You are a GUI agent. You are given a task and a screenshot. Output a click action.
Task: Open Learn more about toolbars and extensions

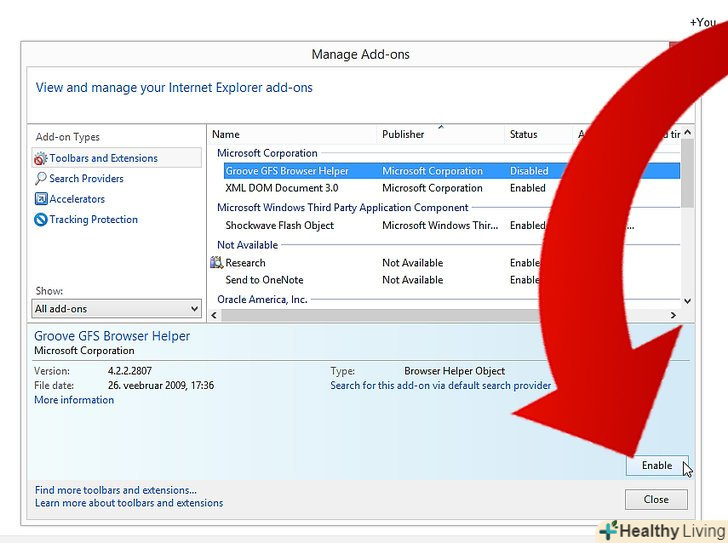[129, 503]
